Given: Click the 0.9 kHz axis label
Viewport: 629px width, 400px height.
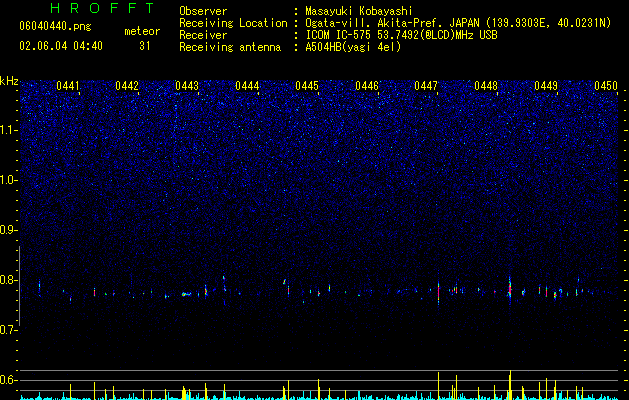Looking at the screenshot, I should (9, 230).
